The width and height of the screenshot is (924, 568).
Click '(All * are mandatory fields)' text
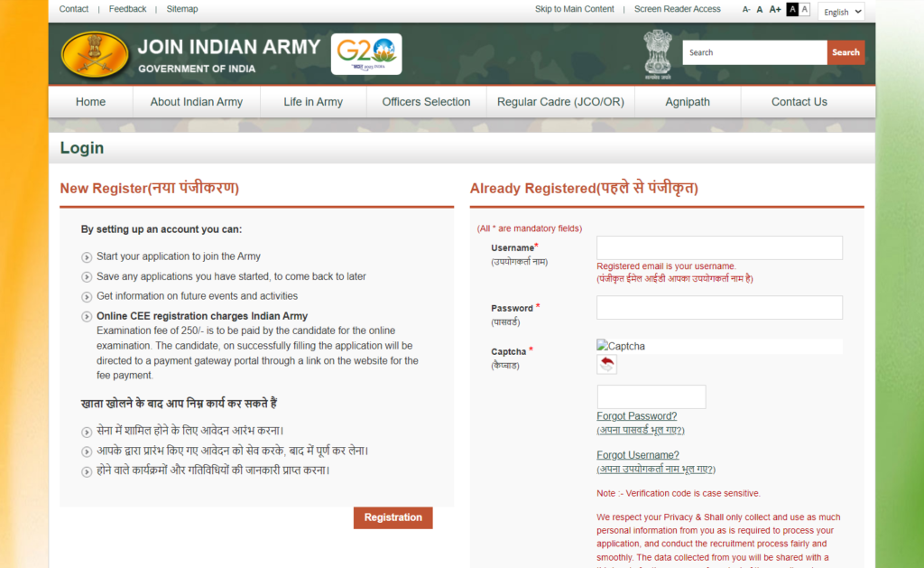(x=529, y=228)
